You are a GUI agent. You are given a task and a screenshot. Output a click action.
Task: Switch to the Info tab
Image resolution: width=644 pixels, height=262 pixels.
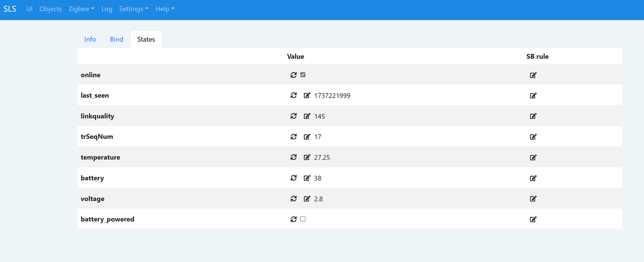pyautogui.click(x=90, y=39)
